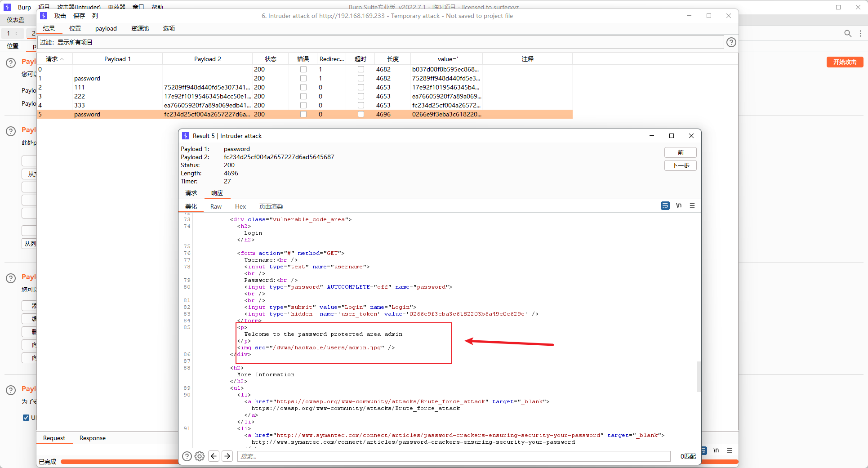Screen dimensions: 868x468
Task: Toggle timeout checkbox for request 0
Action: pyautogui.click(x=361, y=69)
